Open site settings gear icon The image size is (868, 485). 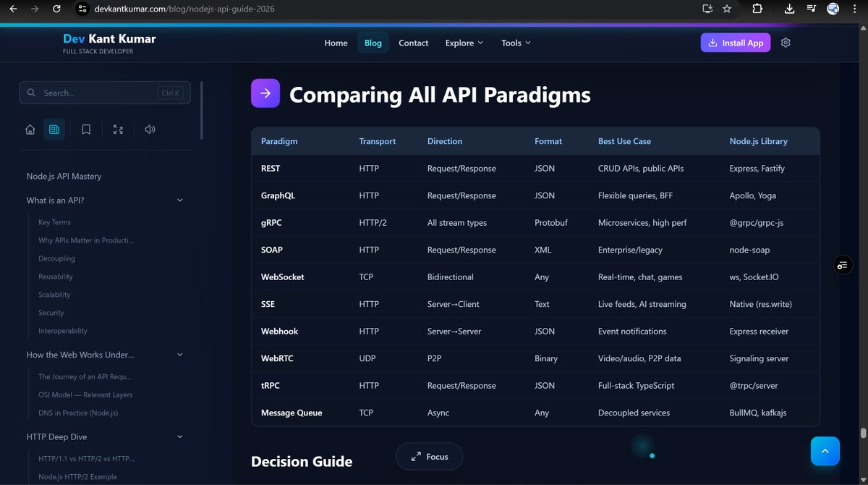click(x=786, y=43)
